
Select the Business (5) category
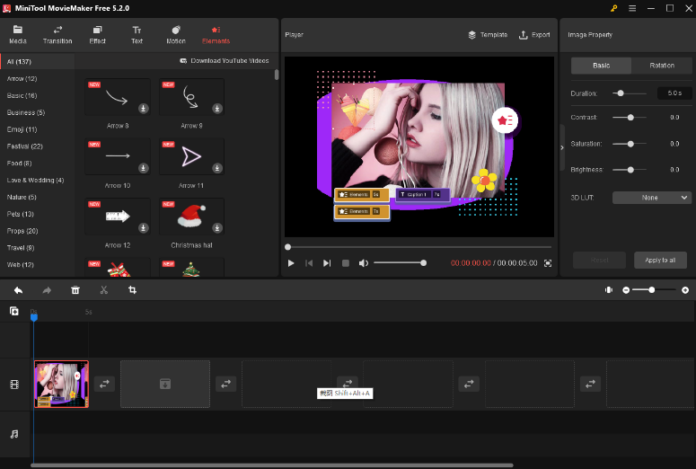[26, 112]
